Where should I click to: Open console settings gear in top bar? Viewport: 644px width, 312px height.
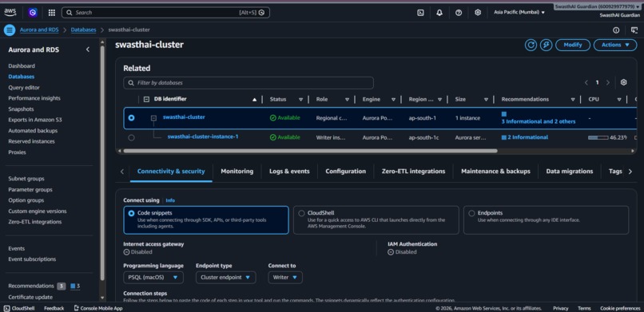[478, 13]
